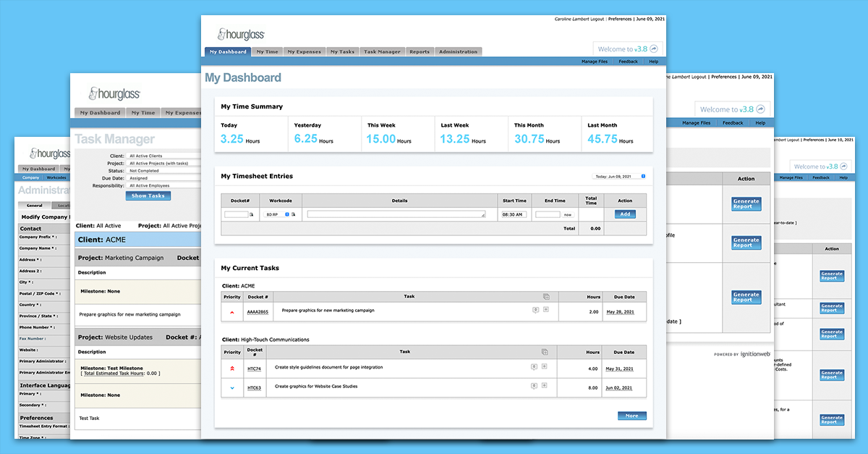Click expand-all icon in ACME task header
Image resolution: width=868 pixels, height=454 pixels.
(x=546, y=296)
